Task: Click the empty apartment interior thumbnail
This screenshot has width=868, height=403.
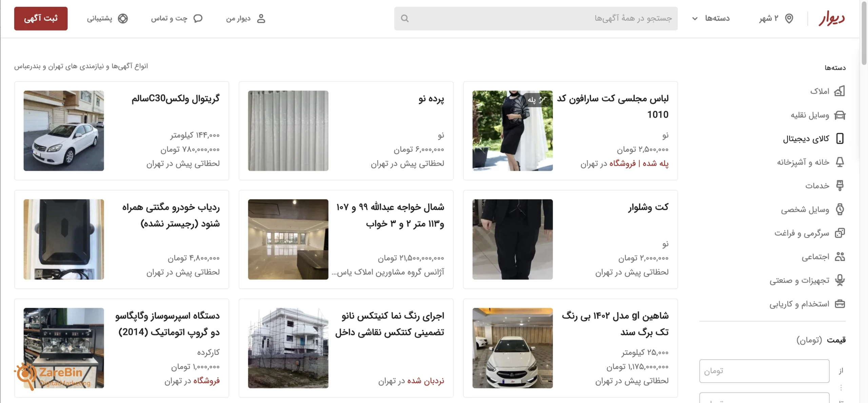Action: tap(288, 239)
